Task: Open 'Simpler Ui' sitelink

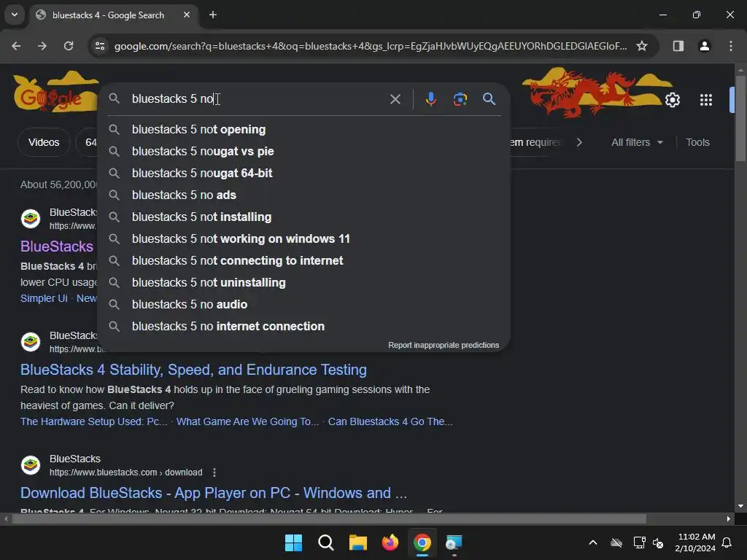Action: point(44,298)
